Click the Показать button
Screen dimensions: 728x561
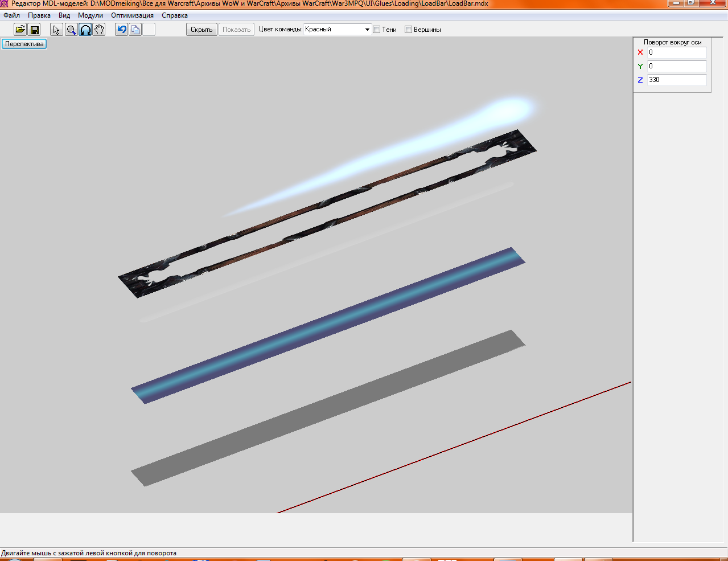[x=236, y=30]
